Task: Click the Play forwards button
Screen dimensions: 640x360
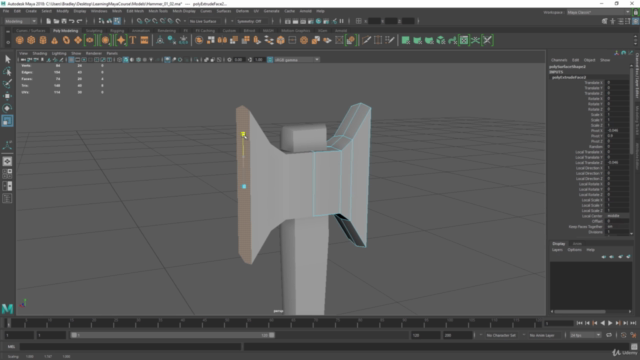Action: 610,323
